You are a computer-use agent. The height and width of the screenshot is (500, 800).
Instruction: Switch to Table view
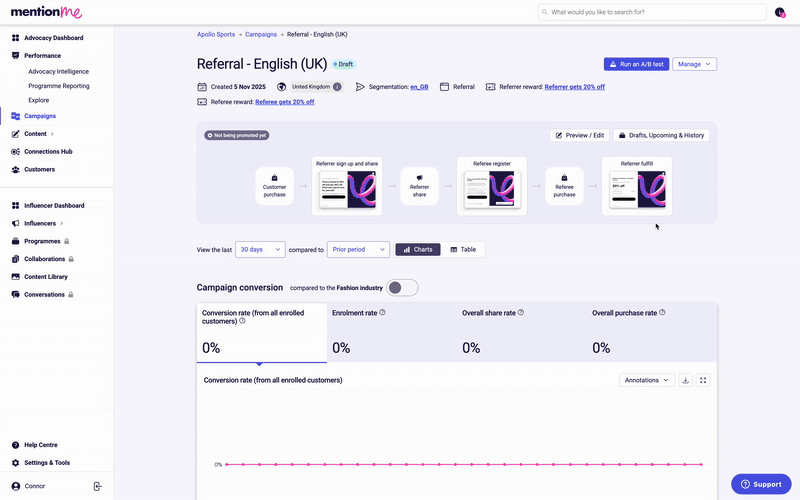pos(463,249)
